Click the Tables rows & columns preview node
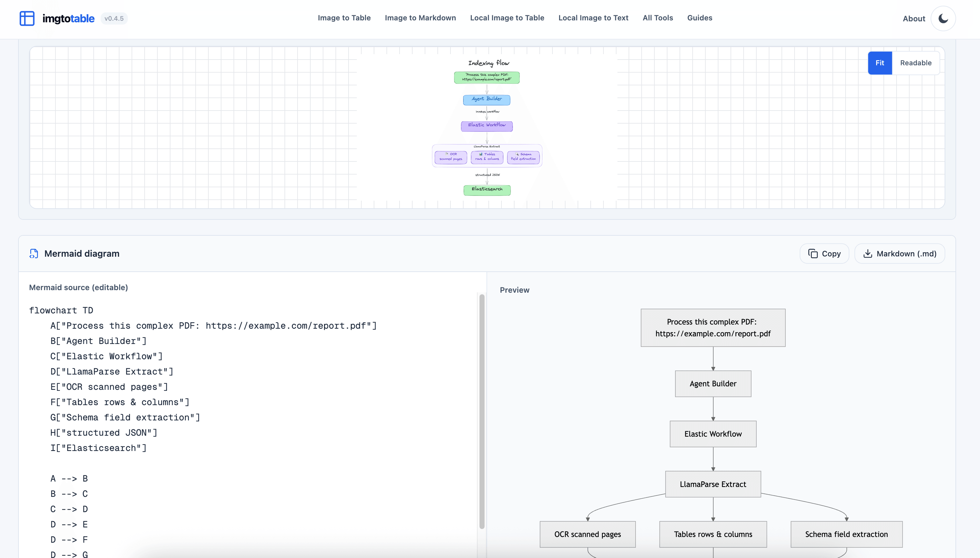Viewport: 980px width, 558px height. tap(713, 534)
